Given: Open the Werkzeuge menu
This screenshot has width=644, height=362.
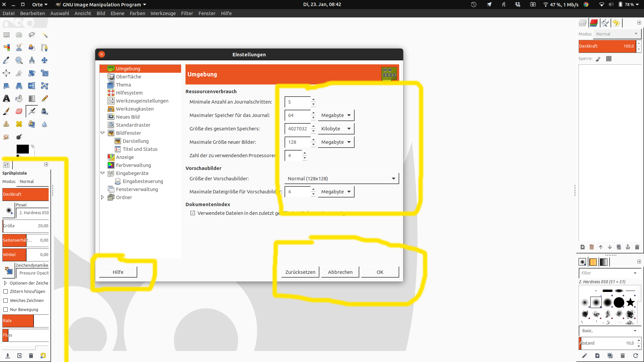Looking at the screenshot, I should (x=163, y=13).
